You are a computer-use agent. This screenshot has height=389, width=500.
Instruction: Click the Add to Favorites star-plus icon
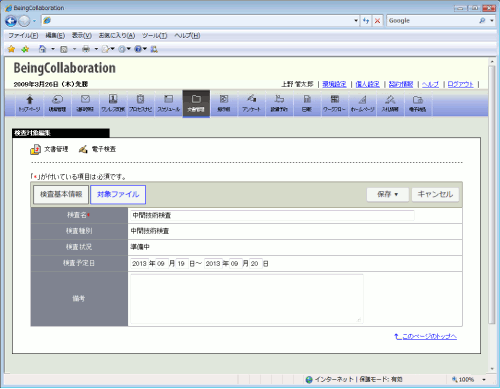click(x=25, y=49)
